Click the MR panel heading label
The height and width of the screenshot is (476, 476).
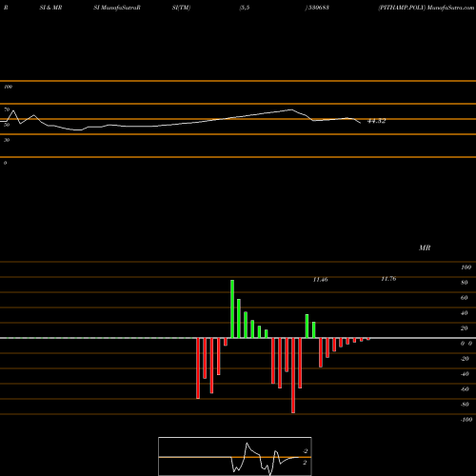pyautogui.click(x=425, y=248)
